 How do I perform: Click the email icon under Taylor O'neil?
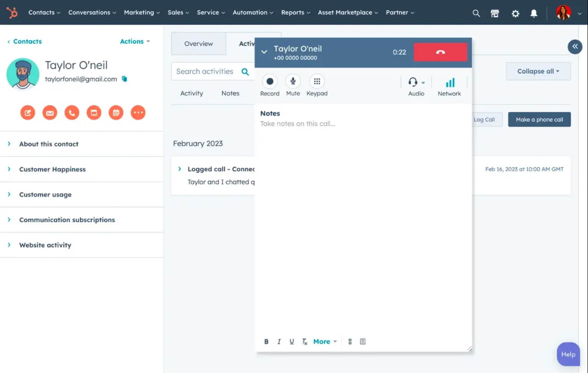50,112
